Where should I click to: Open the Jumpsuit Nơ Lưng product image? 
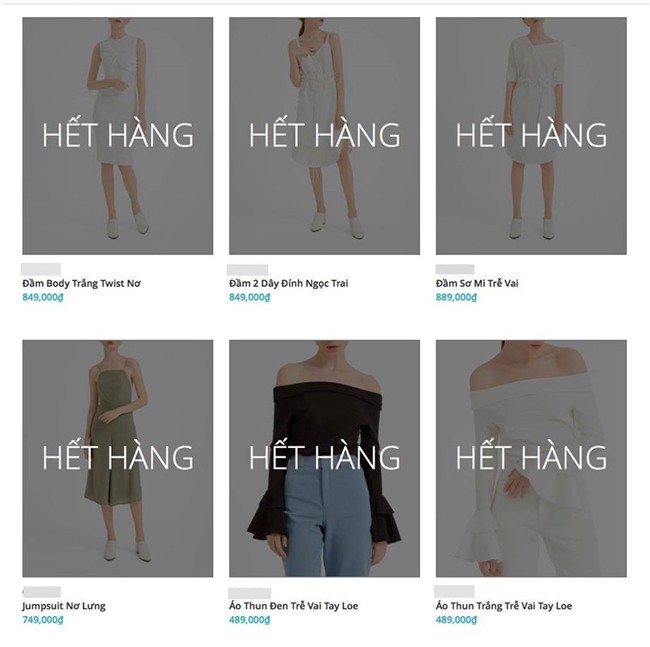pyautogui.click(x=118, y=458)
